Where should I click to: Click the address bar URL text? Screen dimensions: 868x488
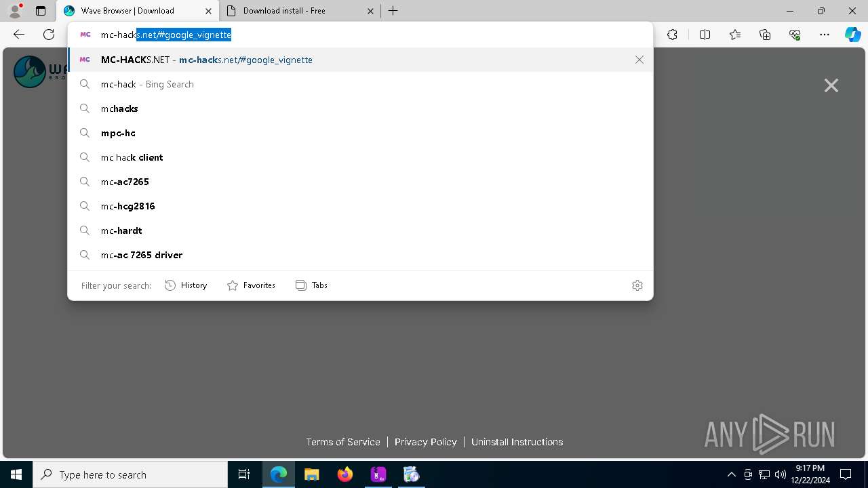point(166,35)
